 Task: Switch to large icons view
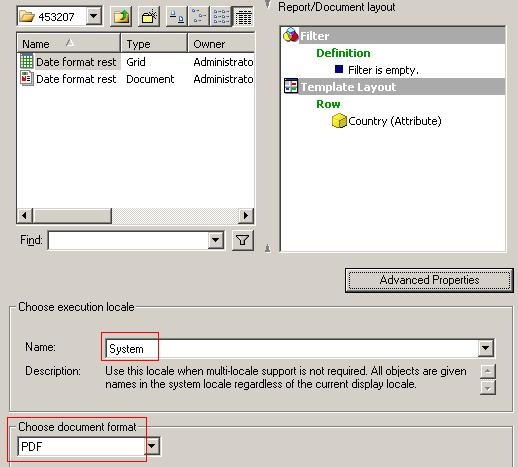tap(177, 17)
